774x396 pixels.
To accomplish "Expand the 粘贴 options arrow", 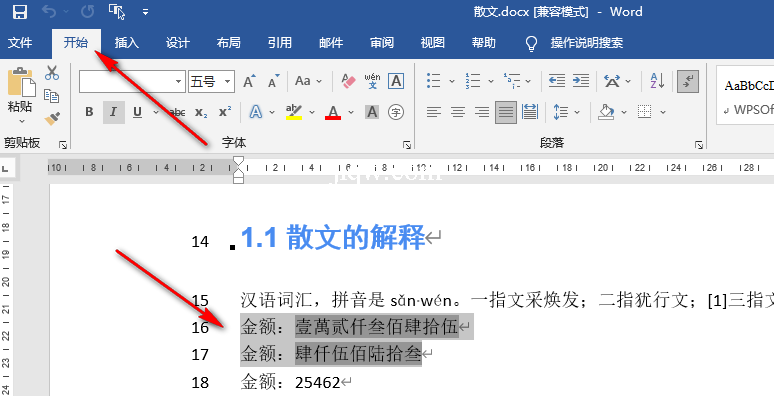I will coord(21,121).
